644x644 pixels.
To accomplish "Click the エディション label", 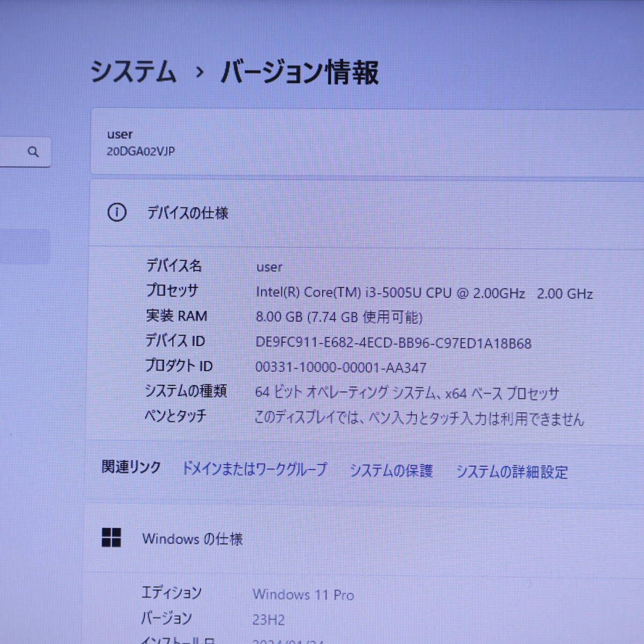I will [x=171, y=592].
